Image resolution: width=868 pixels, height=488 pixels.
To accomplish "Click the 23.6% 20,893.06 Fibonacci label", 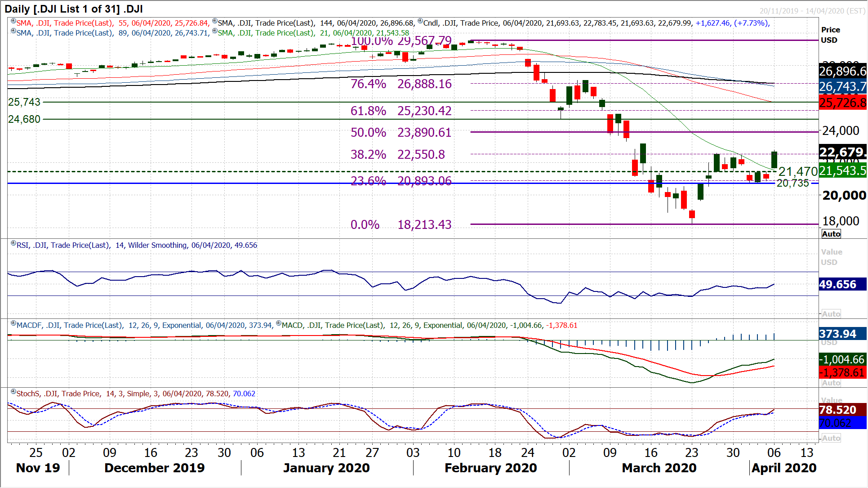I will coord(401,180).
